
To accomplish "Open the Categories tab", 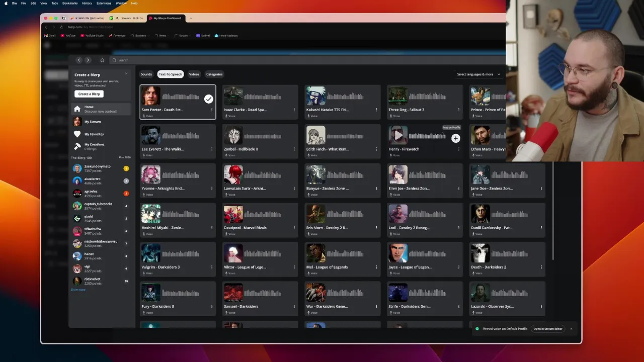I will [214, 74].
